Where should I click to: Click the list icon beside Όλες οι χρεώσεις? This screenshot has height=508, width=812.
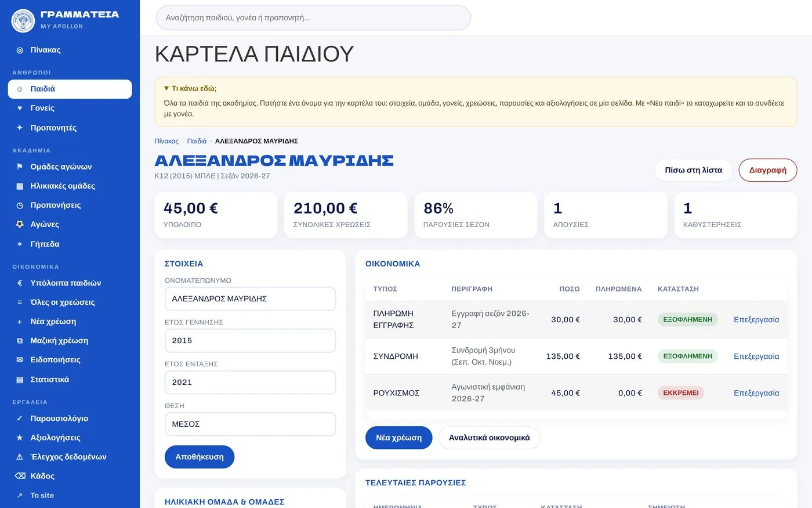(x=20, y=302)
